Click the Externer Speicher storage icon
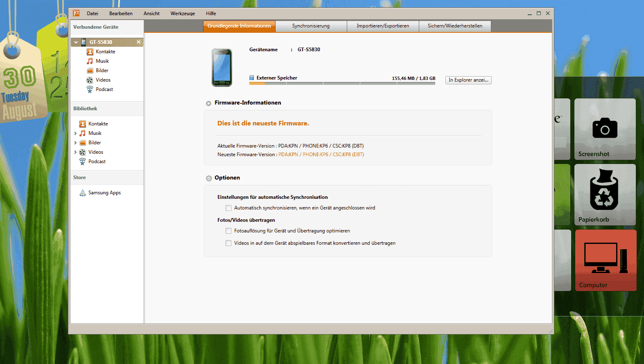This screenshot has height=364, width=644. [252, 78]
